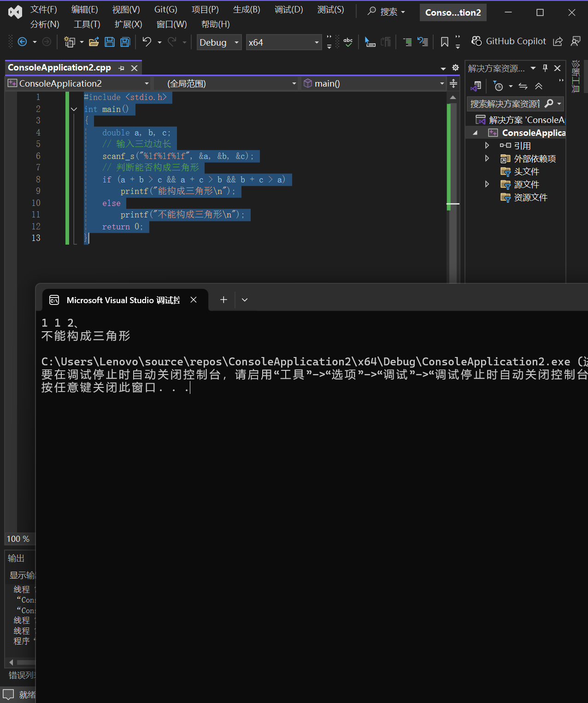The width and height of the screenshot is (588, 703).
Task: Open the 调试(D) debug menu
Action: (x=289, y=10)
